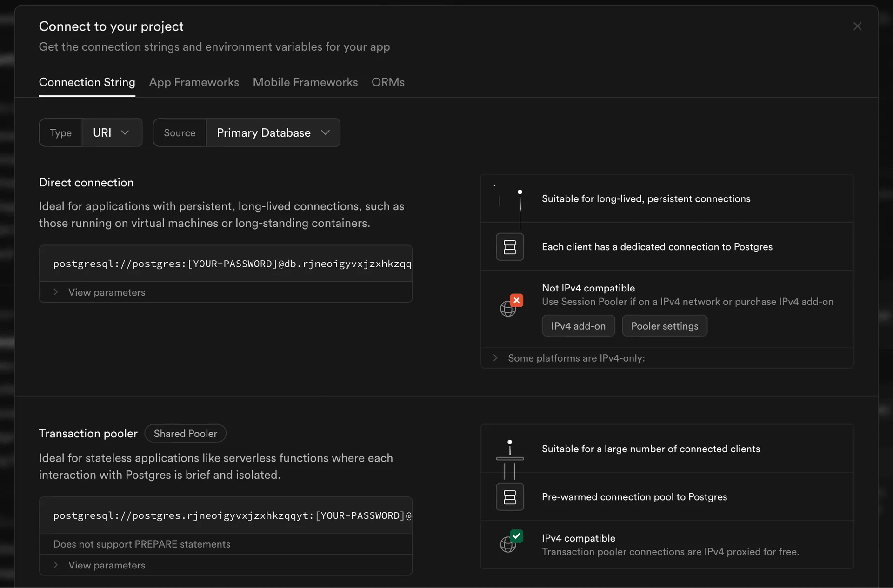The image size is (893, 588).
Task: Open Pooler settings
Action: (665, 325)
